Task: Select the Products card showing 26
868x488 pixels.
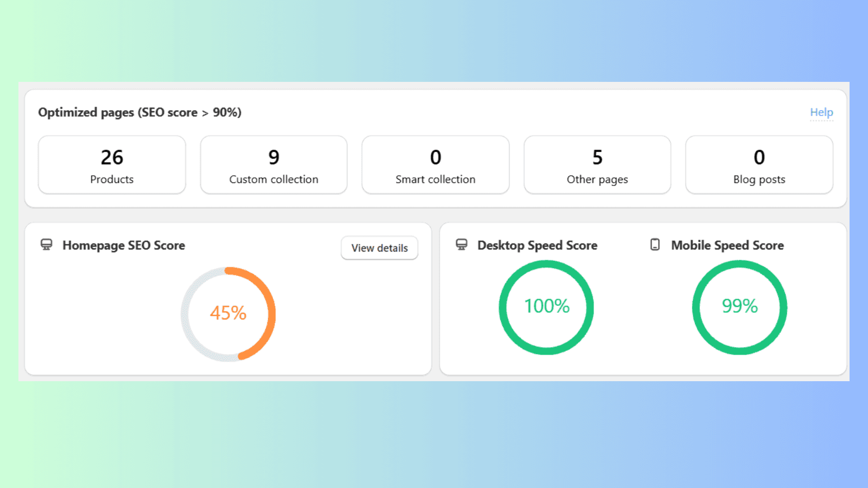Action: 112,165
